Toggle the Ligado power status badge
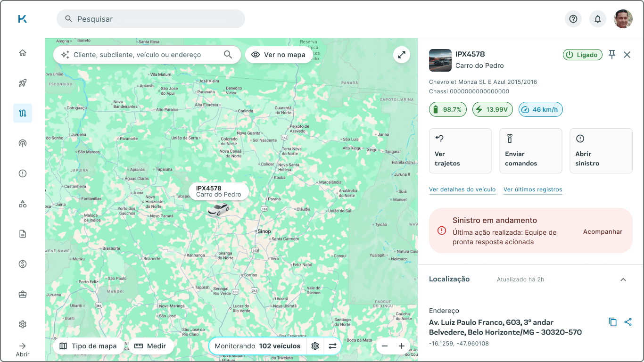This screenshot has width=644, height=362. coord(583,55)
